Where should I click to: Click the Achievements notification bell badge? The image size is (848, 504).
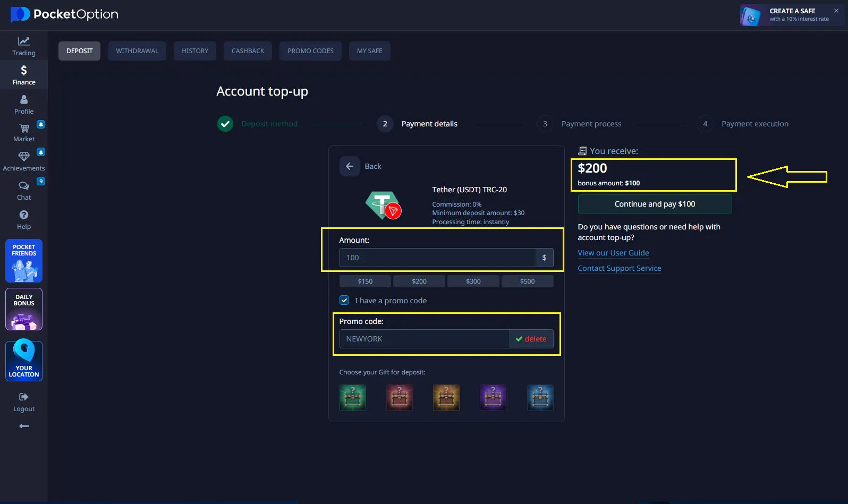[x=41, y=152]
